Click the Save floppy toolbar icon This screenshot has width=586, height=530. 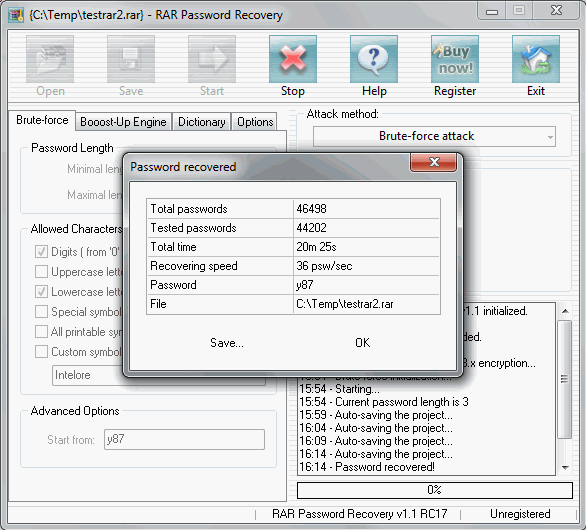[131, 59]
